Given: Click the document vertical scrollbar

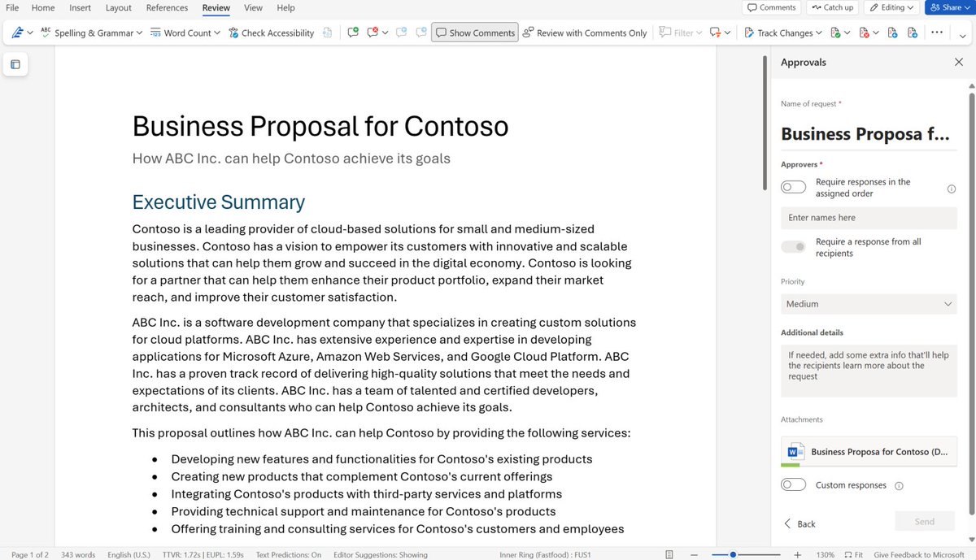Looking at the screenshot, I should (x=764, y=122).
